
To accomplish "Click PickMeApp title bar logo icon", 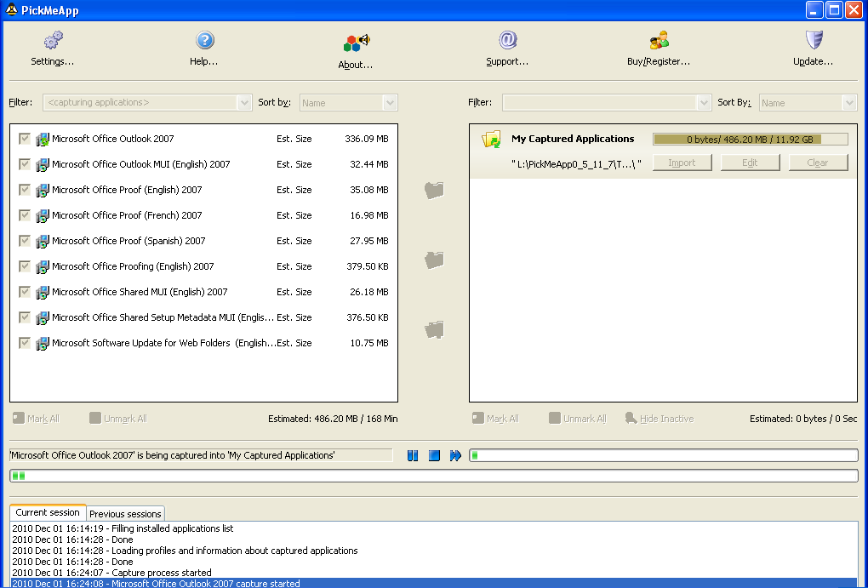I will 11,9.
